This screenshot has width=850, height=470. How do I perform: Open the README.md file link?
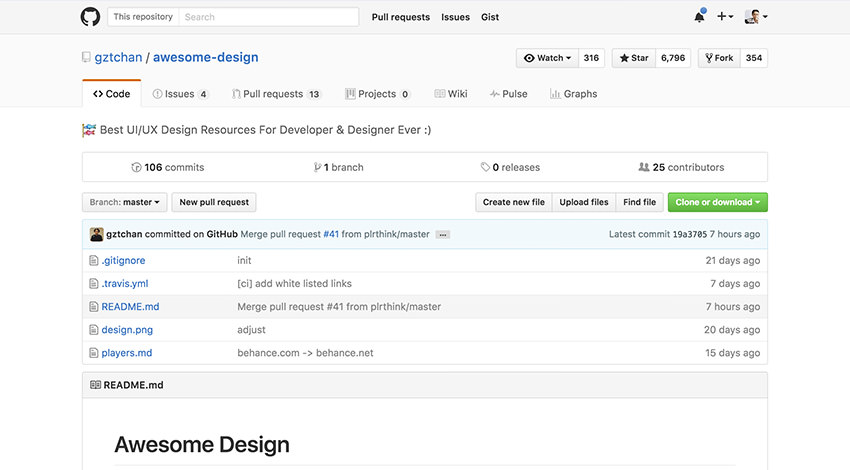[131, 307]
